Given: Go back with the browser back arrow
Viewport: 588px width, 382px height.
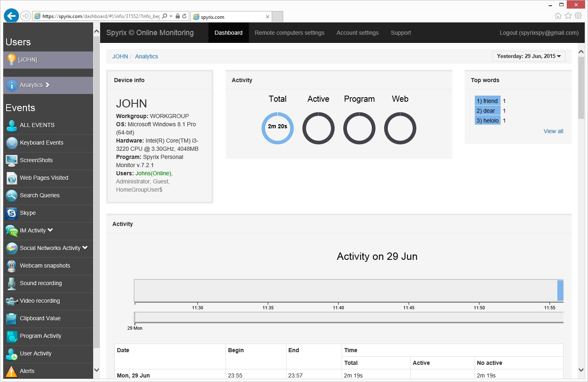Looking at the screenshot, I should (x=11, y=16).
